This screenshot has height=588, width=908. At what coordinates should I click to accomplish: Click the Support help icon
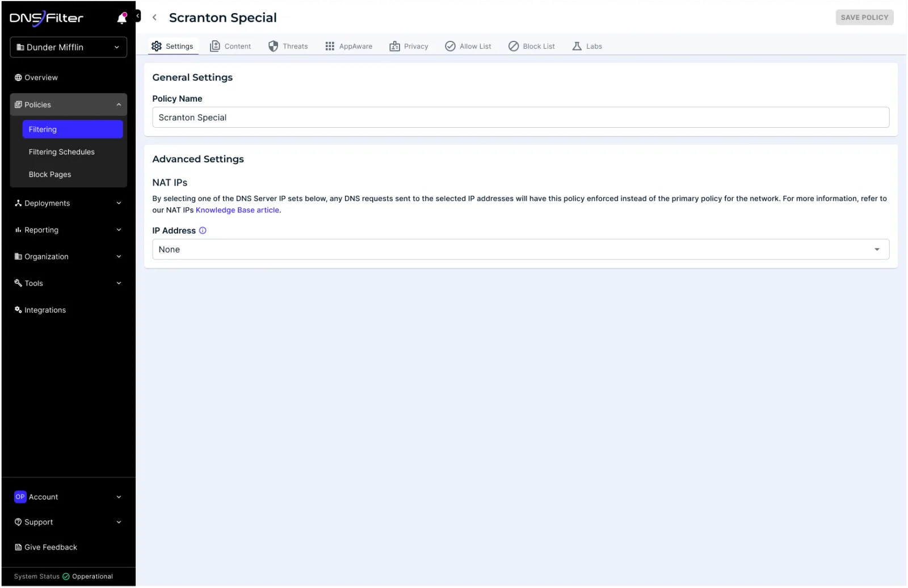pyautogui.click(x=18, y=523)
